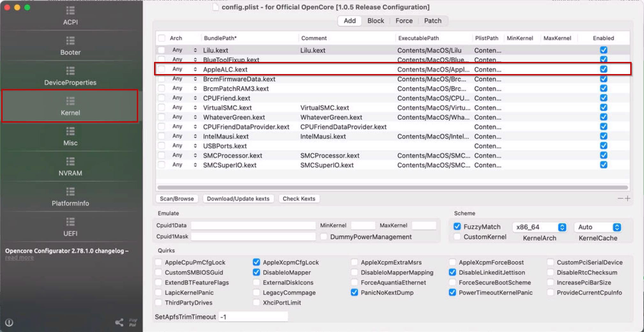Open the UEFI section icon
The image size is (644, 332).
coord(70,222)
